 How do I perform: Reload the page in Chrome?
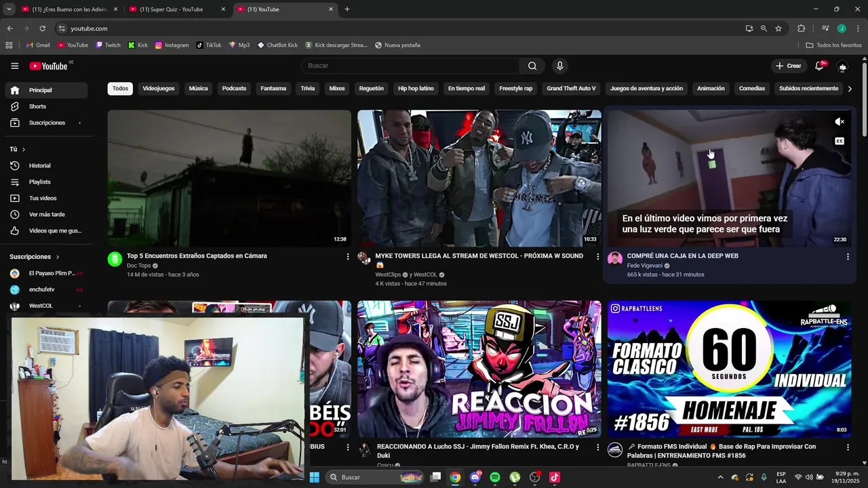click(x=42, y=28)
